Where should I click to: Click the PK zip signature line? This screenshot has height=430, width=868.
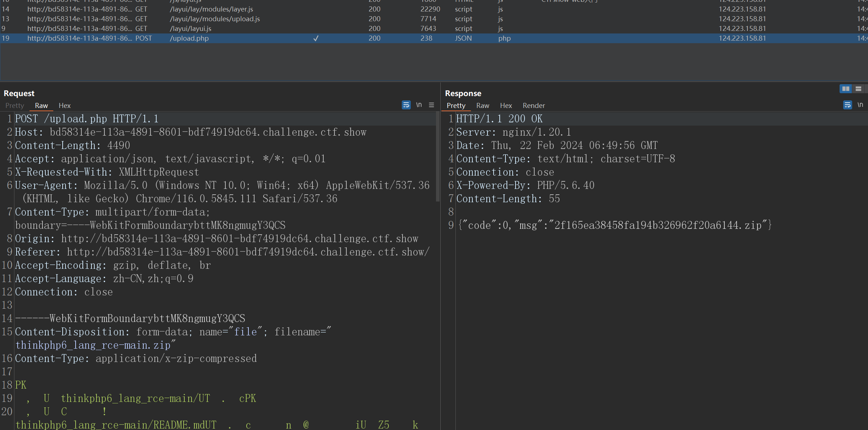tap(21, 385)
